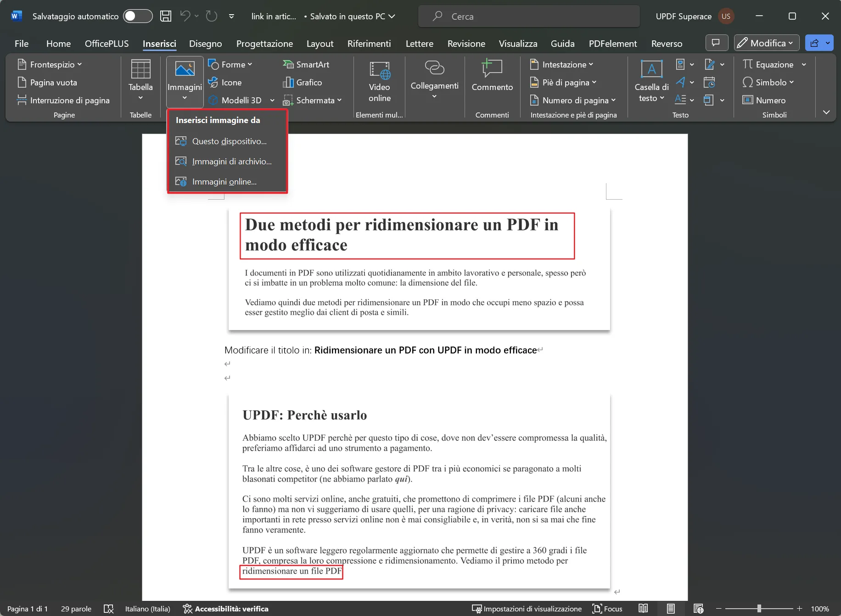This screenshot has width=841, height=616.
Task: Open the Equazione dropdown arrow
Action: pyautogui.click(x=804, y=64)
